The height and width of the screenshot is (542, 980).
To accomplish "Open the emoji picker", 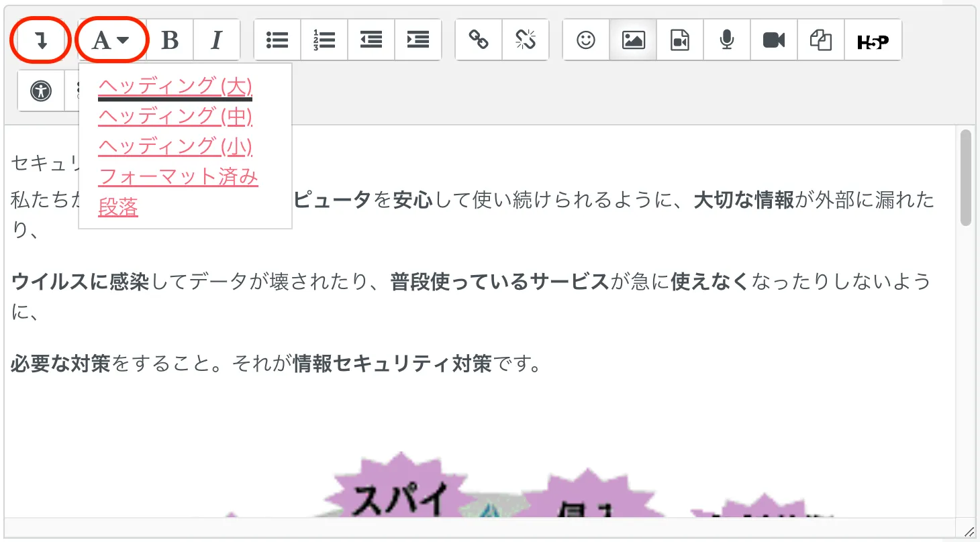I will coord(586,41).
